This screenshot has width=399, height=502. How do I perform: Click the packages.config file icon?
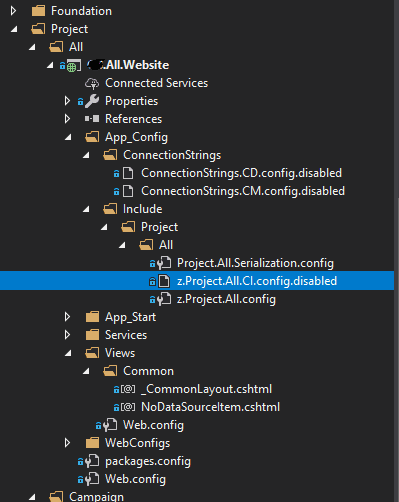(x=92, y=461)
